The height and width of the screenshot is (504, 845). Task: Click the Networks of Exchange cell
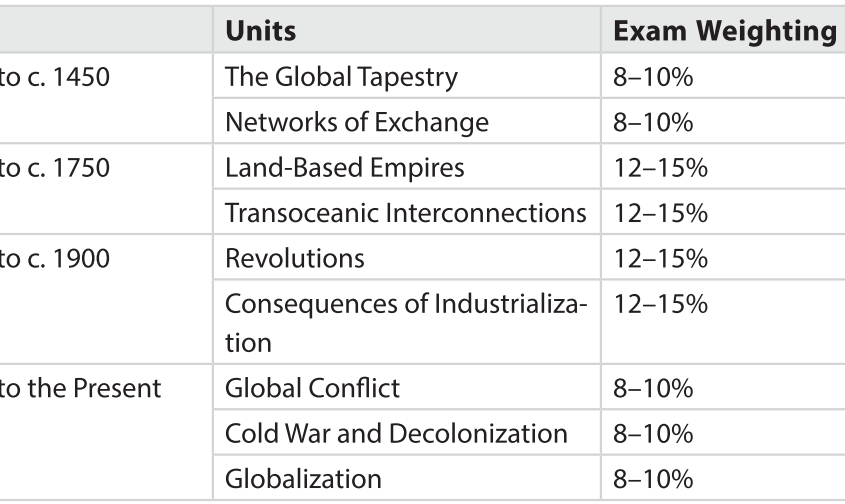tap(357, 122)
